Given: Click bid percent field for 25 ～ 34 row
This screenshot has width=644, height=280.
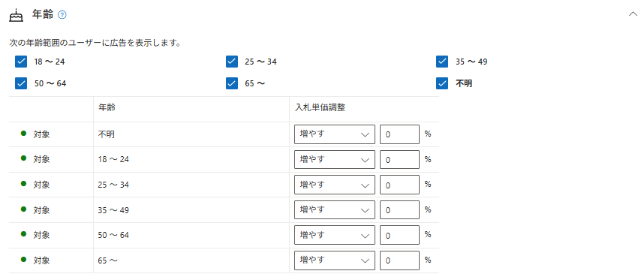Looking at the screenshot, I should click(399, 185).
